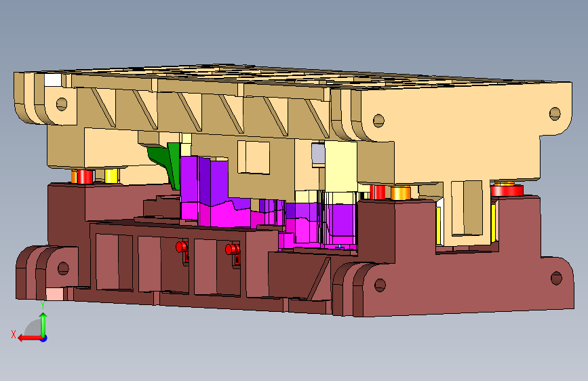Select the yellow cylinder under the upper-left die
Viewport: 588px width, 381px height.
pyautogui.click(x=111, y=176)
